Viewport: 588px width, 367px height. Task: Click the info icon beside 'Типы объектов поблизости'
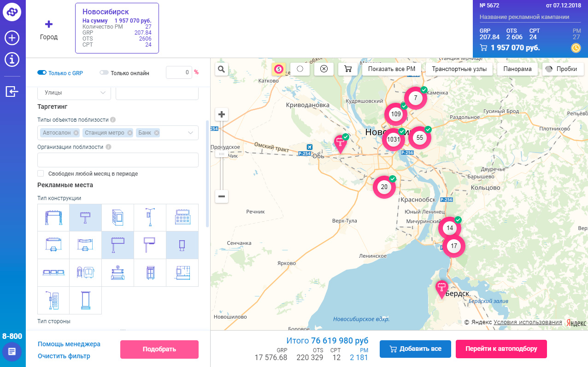point(113,120)
